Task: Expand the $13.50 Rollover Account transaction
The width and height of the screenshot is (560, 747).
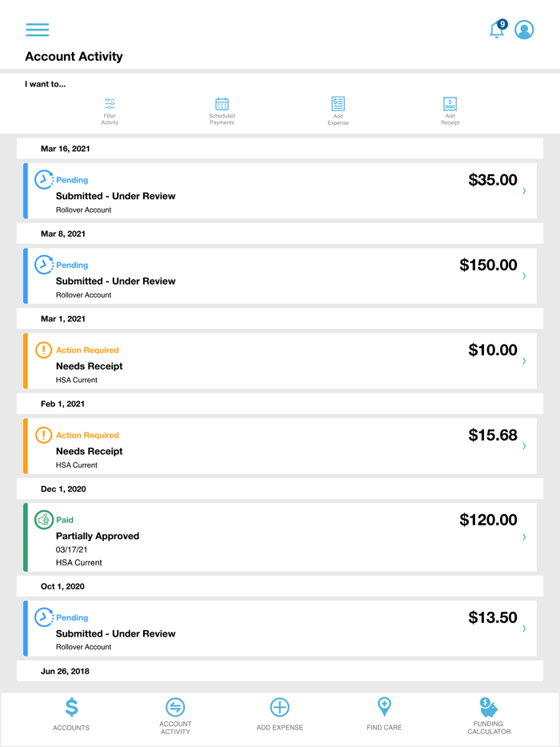Action: 280,629
